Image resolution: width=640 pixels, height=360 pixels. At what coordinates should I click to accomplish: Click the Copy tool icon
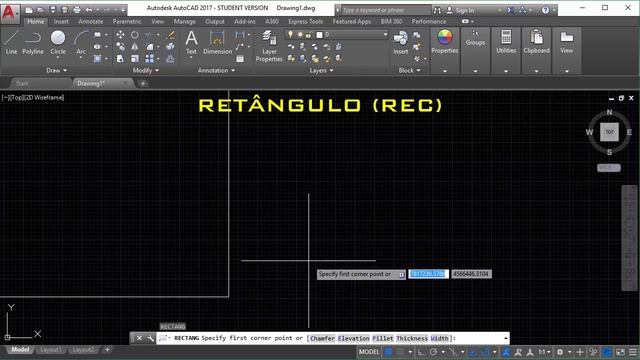click(120, 47)
